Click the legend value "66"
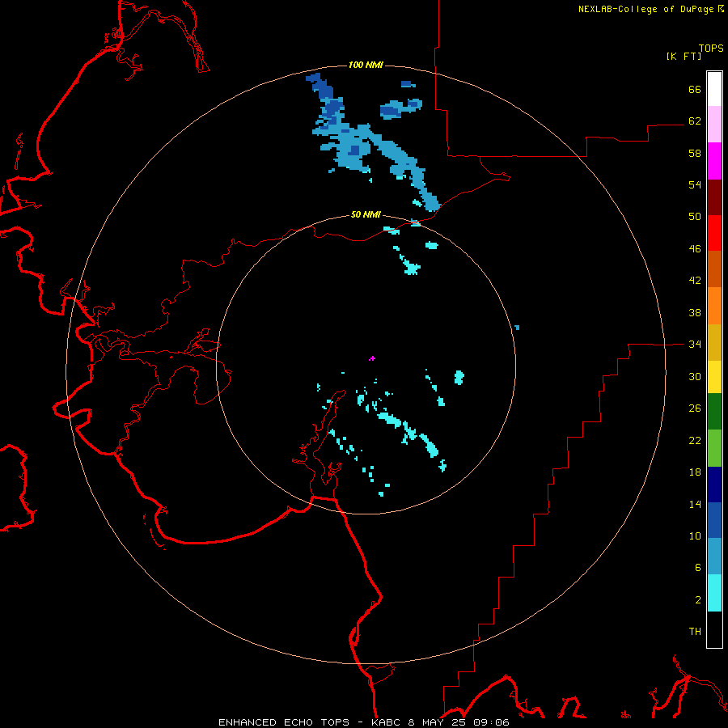 (x=695, y=89)
